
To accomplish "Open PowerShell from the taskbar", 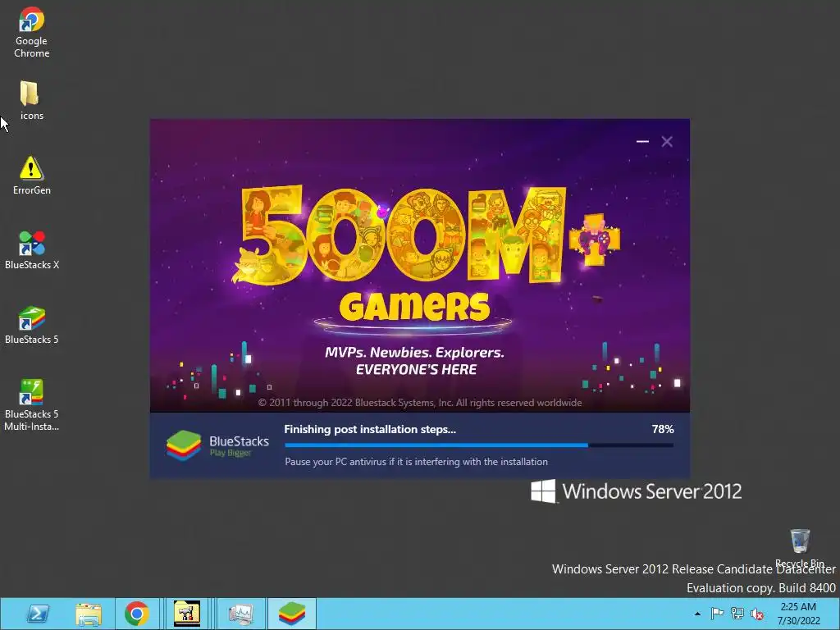I will (x=38, y=614).
